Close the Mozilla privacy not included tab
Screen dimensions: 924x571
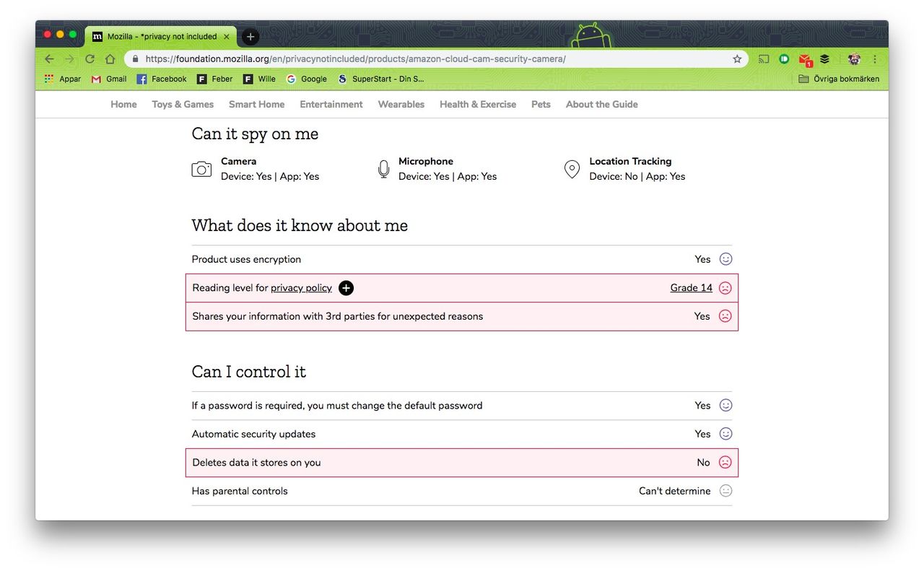click(227, 37)
